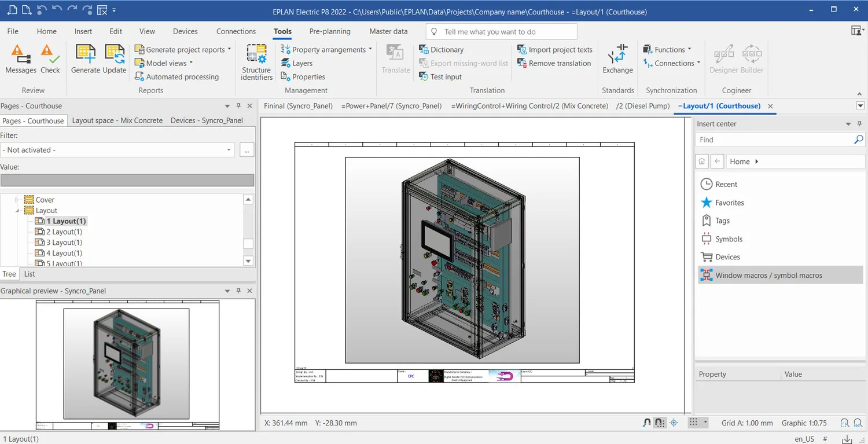Click Automated processing
The height and width of the screenshot is (444, 868).
coord(177,76)
